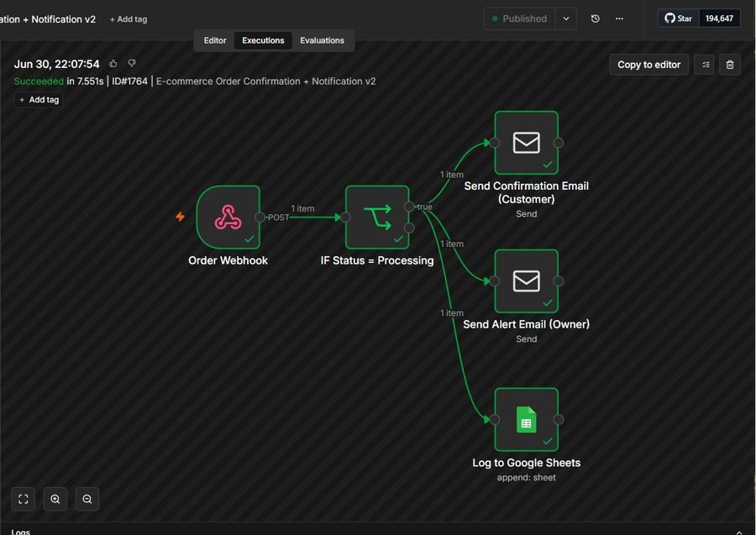
Task: Click Copy to editor button
Action: click(649, 65)
